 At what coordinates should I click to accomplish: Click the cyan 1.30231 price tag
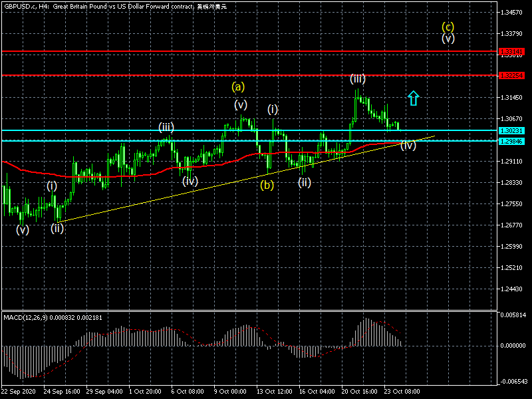click(511, 131)
